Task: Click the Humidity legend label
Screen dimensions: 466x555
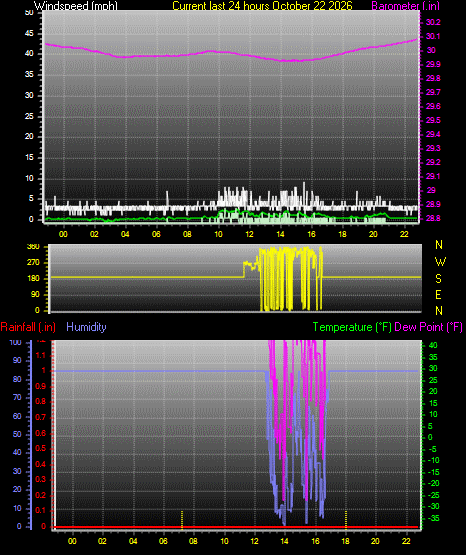Action: (x=86, y=327)
